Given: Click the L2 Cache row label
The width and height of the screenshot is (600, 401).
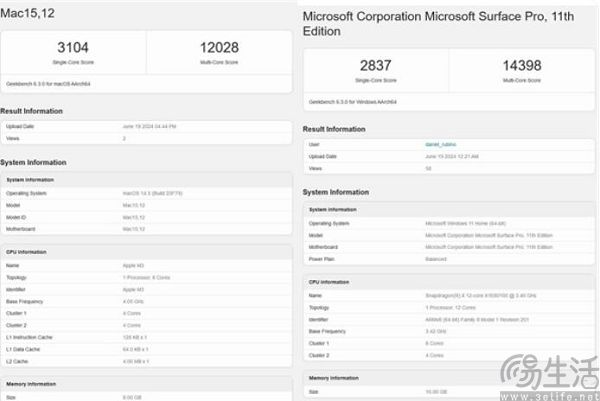Looking at the screenshot, I should (17, 361).
